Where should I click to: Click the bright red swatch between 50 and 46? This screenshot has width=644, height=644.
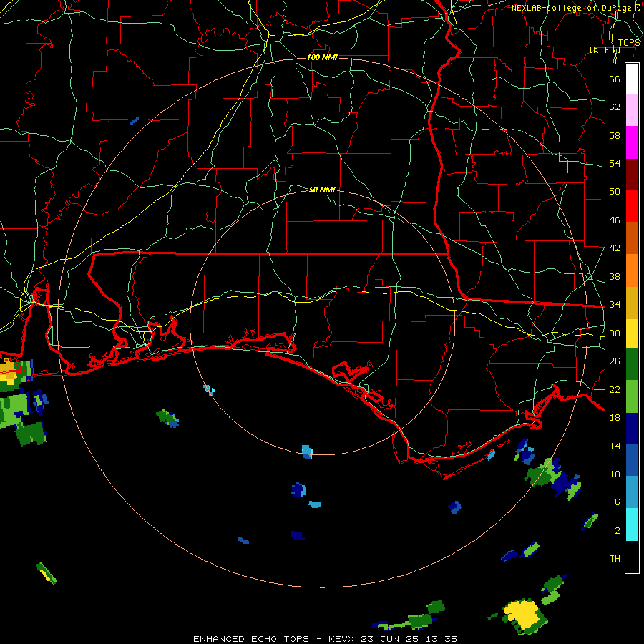point(632,206)
